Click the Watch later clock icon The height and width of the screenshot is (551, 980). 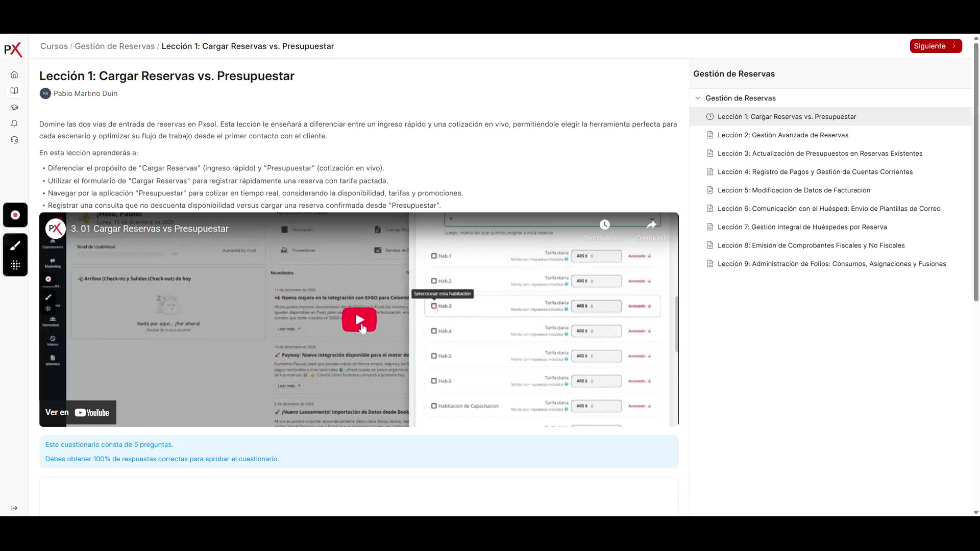coord(604,225)
